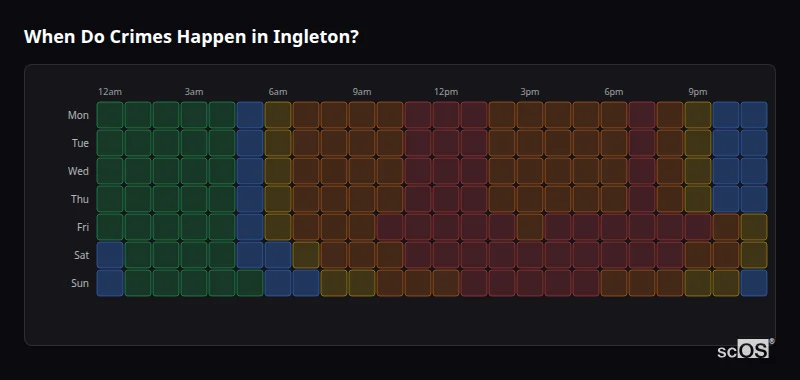Click the Sunday 10pm yellow cell

click(x=726, y=283)
